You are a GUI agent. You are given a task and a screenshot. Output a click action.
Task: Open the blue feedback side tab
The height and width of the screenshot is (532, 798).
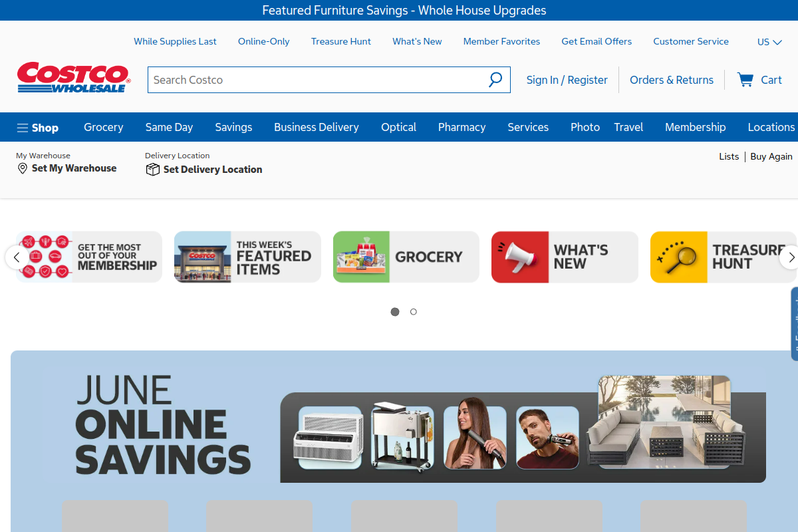click(x=794, y=324)
